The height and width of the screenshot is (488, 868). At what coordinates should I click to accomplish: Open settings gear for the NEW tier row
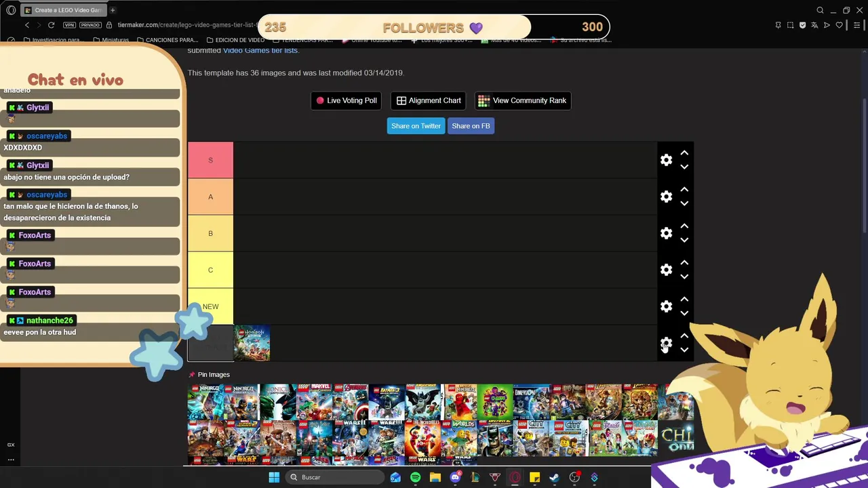(666, 306)
